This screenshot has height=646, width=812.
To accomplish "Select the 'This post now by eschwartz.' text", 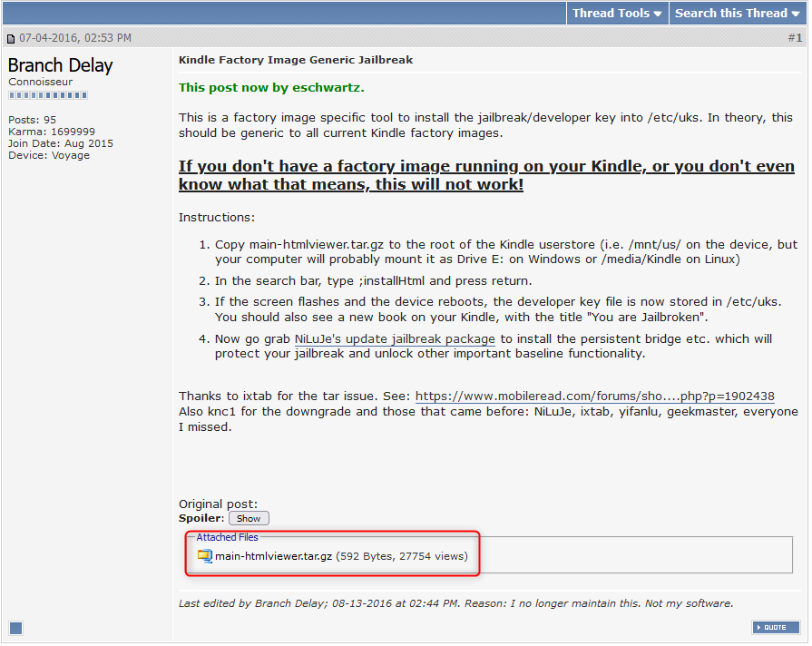I will tap(271, 87).
